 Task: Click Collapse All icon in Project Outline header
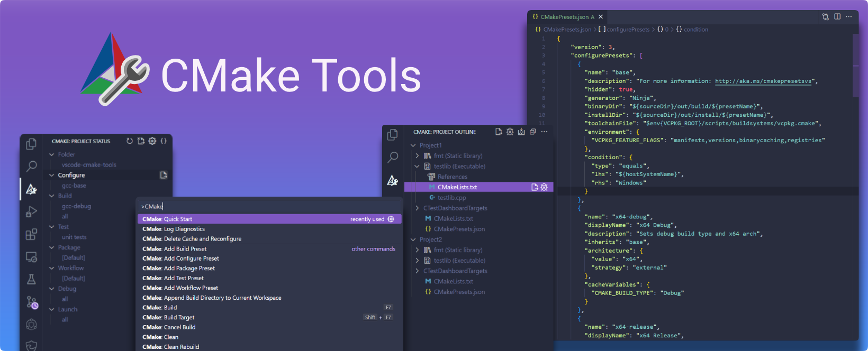[x=533, y=132]
